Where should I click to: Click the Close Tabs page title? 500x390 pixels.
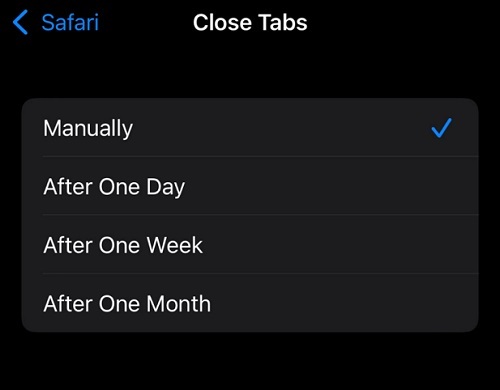tap(250, 23)
